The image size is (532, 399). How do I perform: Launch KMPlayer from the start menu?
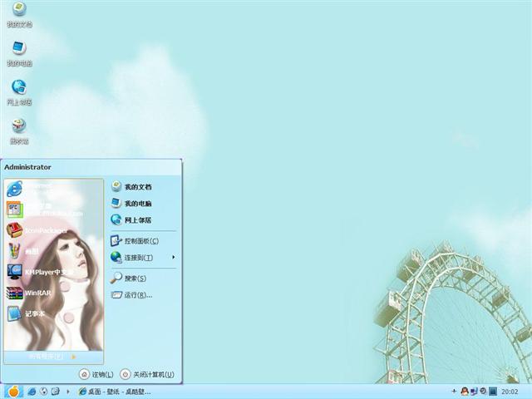coord(54,272)
